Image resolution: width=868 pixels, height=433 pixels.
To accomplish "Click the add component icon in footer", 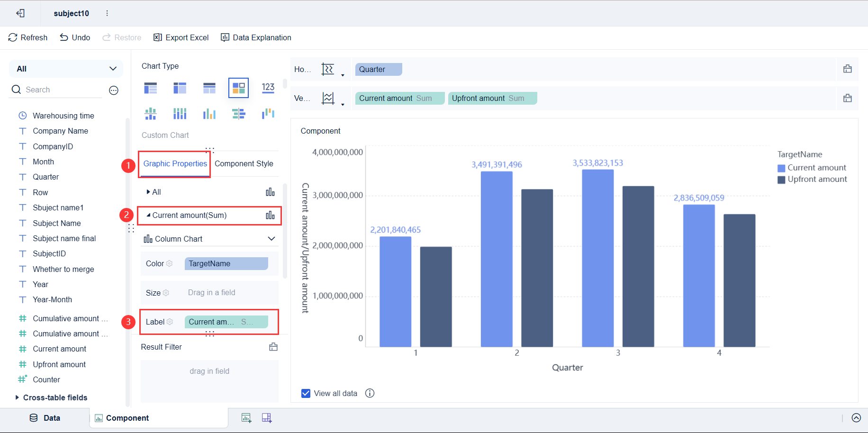I will [x=246, y=418].
